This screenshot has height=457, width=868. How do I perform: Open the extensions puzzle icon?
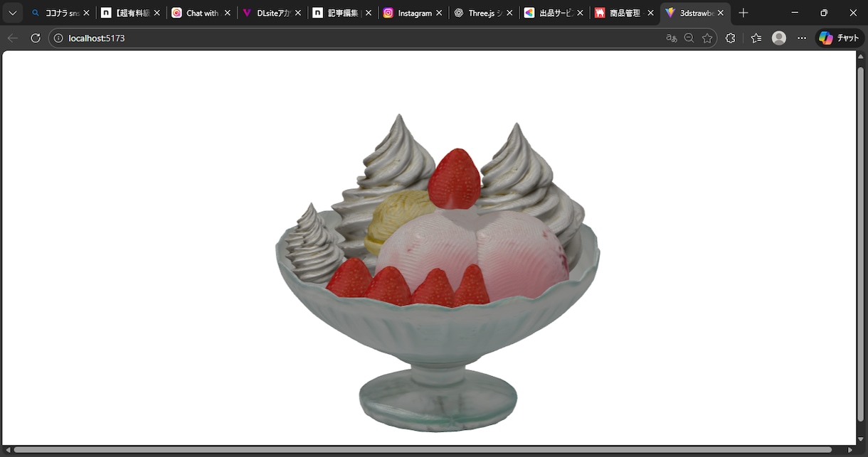tap(730, 38)
